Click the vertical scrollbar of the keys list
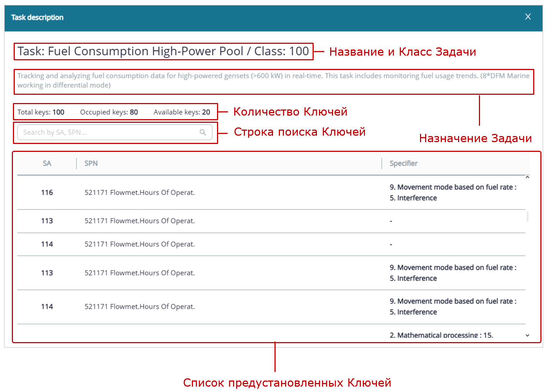549x392 pixels. tap(527, 217)
